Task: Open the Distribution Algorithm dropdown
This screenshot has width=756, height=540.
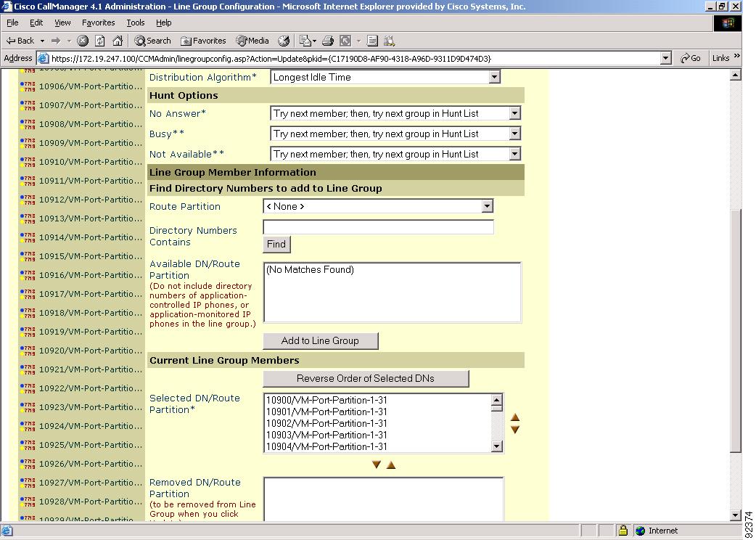Action: point(494,77)
